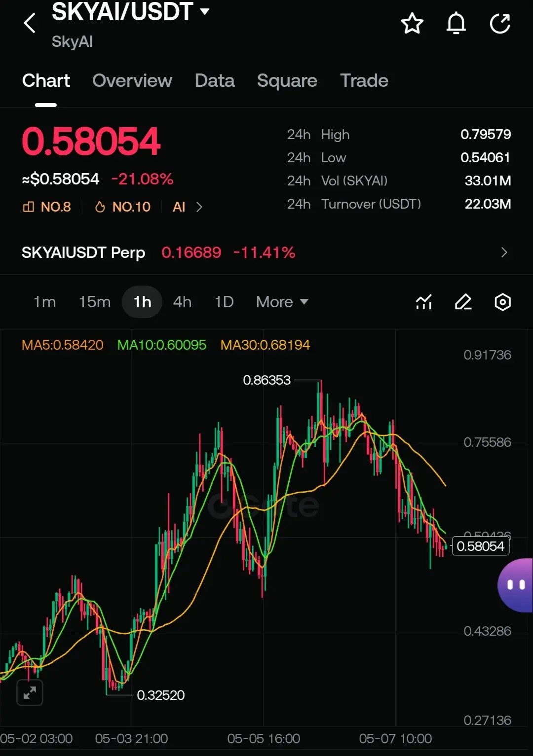This screenshot has height=756, width=533.
Task: Open the NO.10 hot ranking badge
Action: pyautogui.click(x=122, y=207)
